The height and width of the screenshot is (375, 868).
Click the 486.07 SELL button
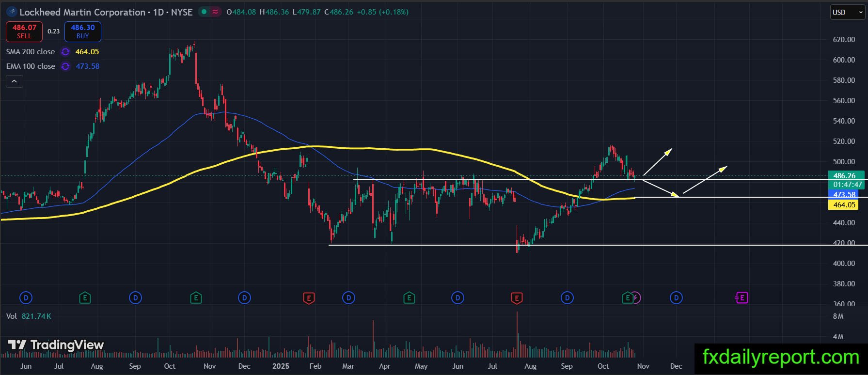[x=24, y=31]
